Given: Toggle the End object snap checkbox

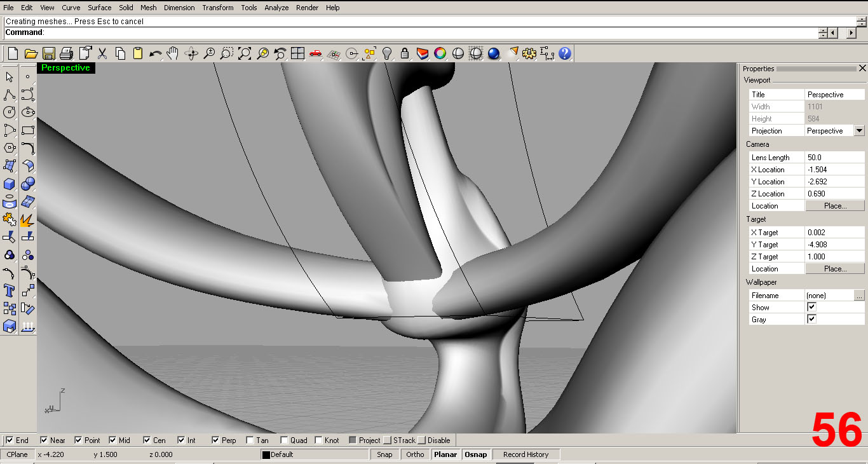Looking at the screenshot, I should coord(10,440).
